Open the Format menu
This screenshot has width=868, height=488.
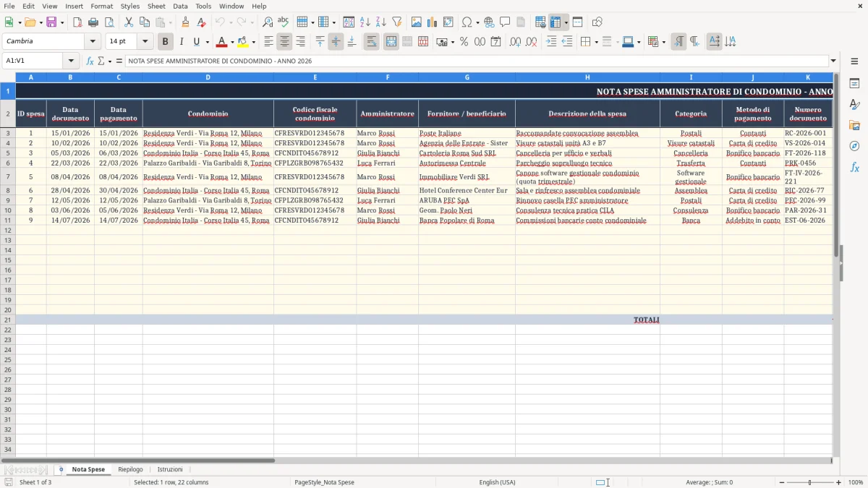(101, 6)
